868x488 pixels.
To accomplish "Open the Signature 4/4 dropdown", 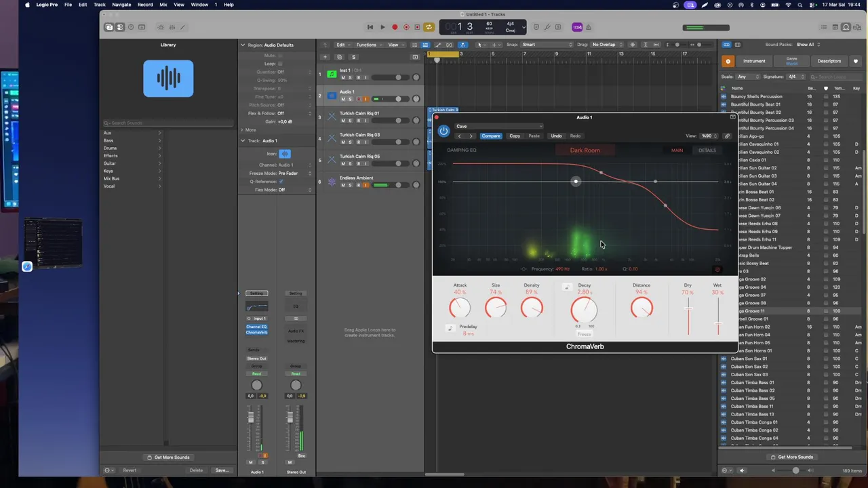I will pos(795,77).
